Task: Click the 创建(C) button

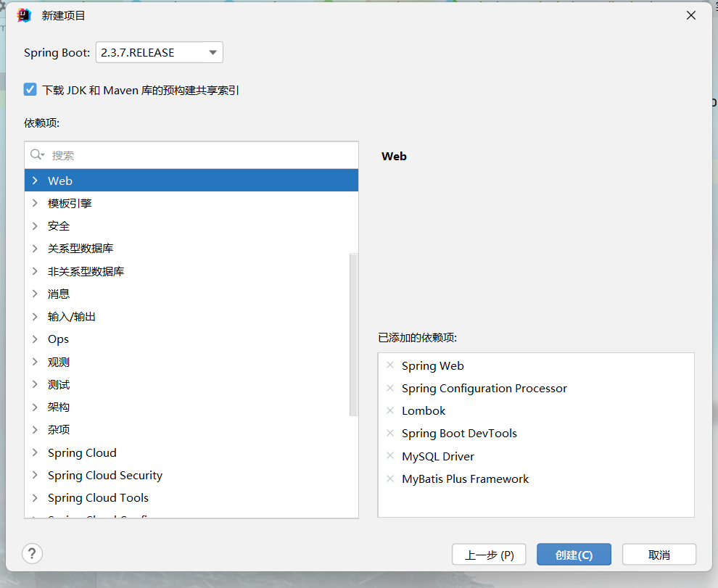Action: tap(574, 554)
